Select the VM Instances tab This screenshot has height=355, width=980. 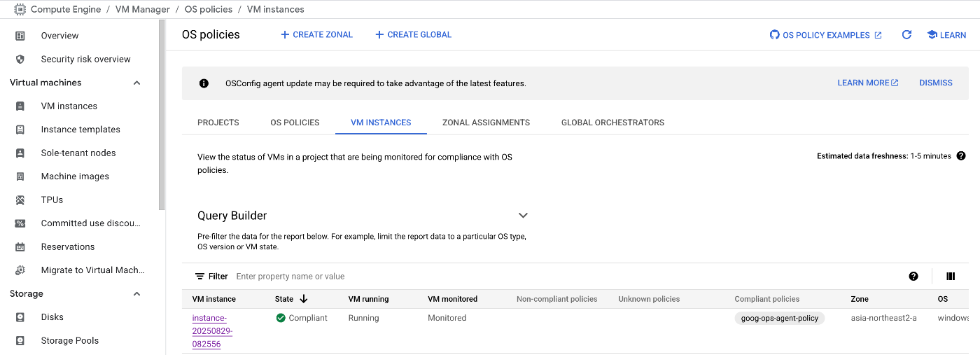point(381,123)
